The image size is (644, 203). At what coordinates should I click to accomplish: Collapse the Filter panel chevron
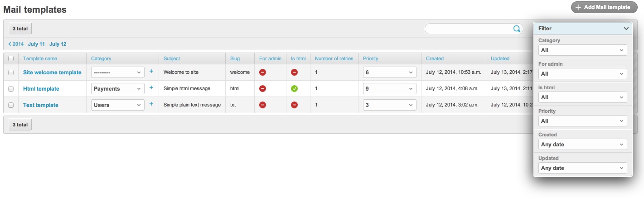626,29
